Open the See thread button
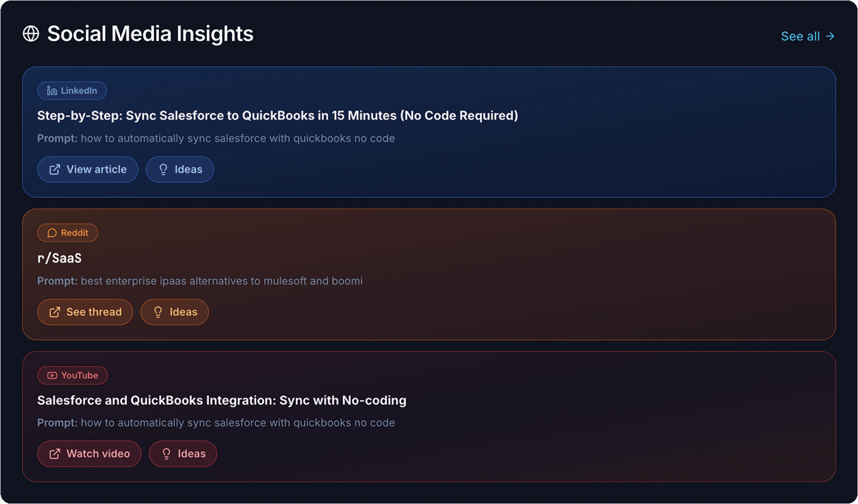858x504 pixels. click(x=85, y=312)
